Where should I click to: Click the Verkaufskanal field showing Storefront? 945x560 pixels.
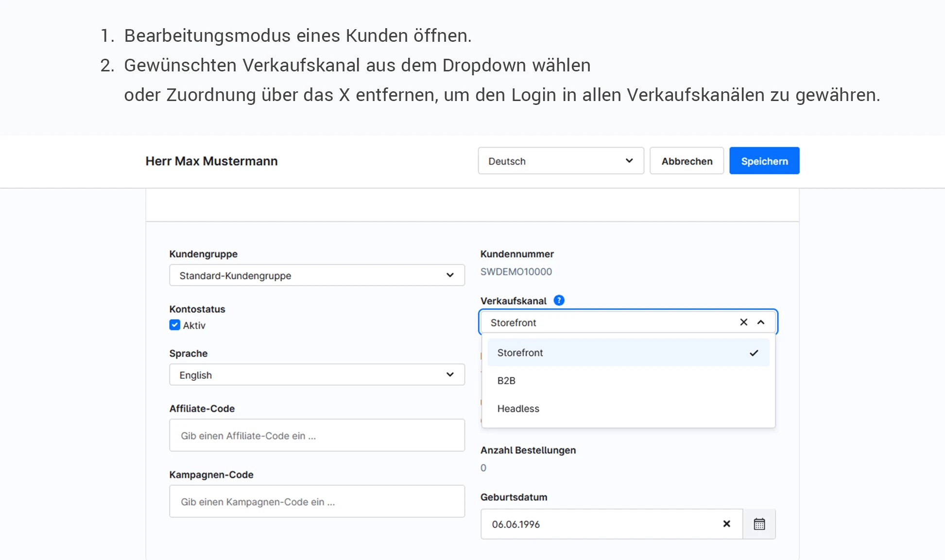(x=607, y=322)
